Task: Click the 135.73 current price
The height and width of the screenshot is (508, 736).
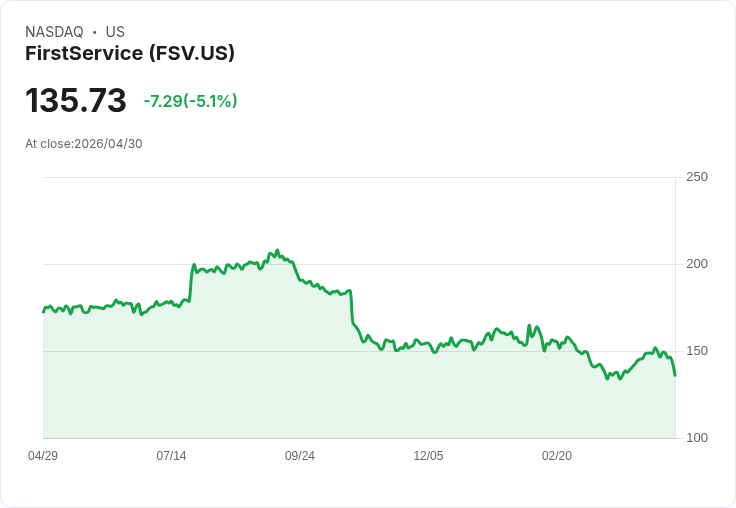Action: pyautogui.click(x=76, y=101)
